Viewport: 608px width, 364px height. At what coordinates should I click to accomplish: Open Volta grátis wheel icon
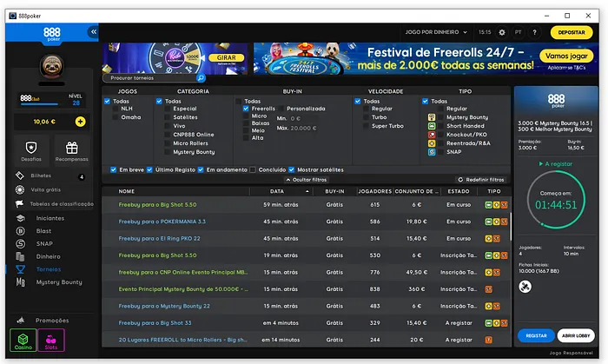(x=20, y=189)
